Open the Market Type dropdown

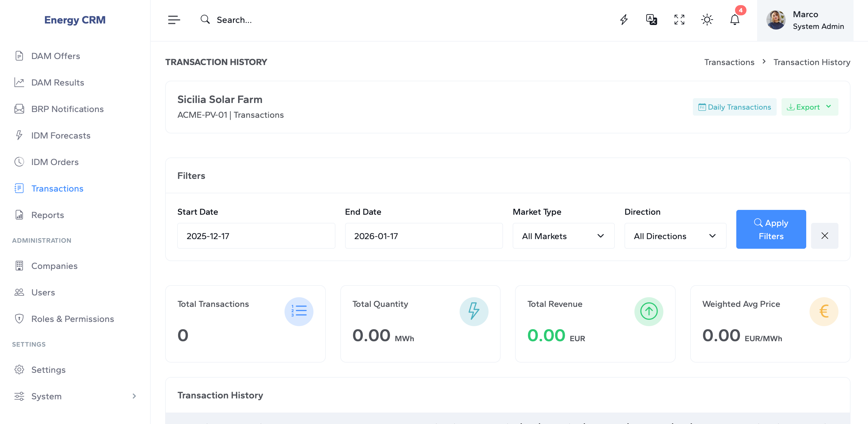563,236
